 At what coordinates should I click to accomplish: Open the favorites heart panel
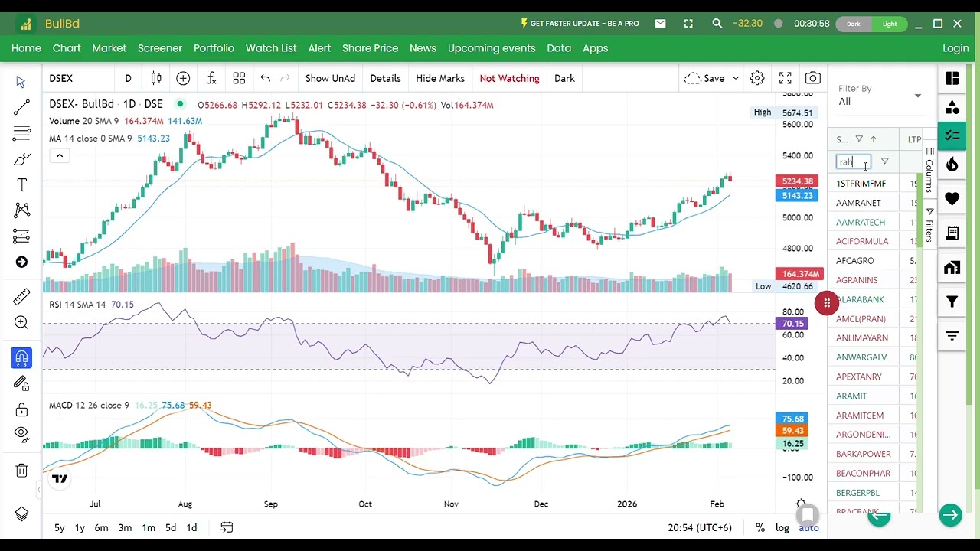coord(952,199)
